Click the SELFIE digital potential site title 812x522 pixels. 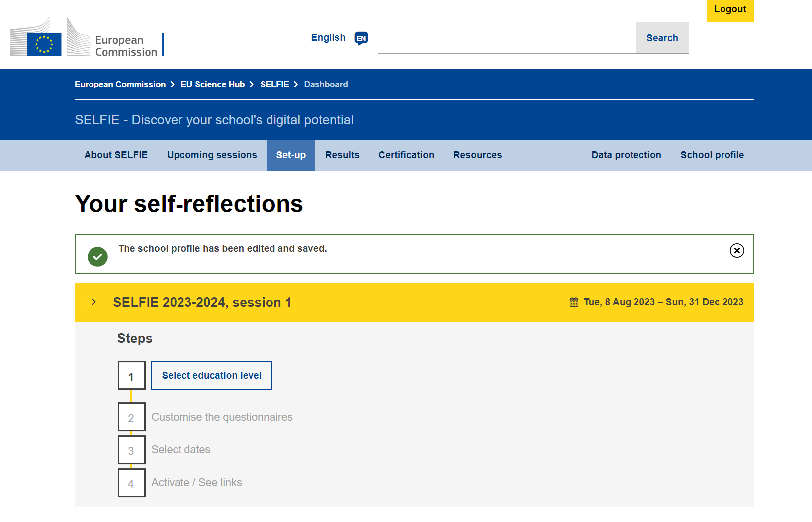214,120
